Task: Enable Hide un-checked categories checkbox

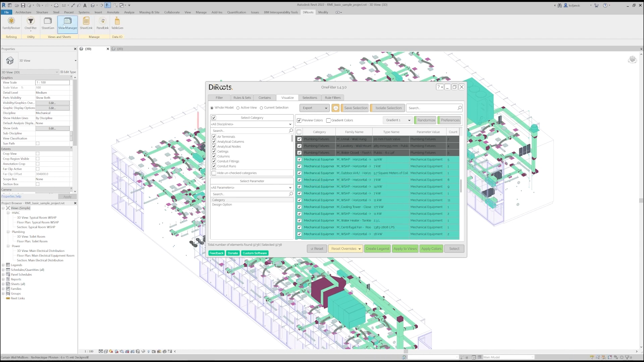Action: (x=214, y=173)
